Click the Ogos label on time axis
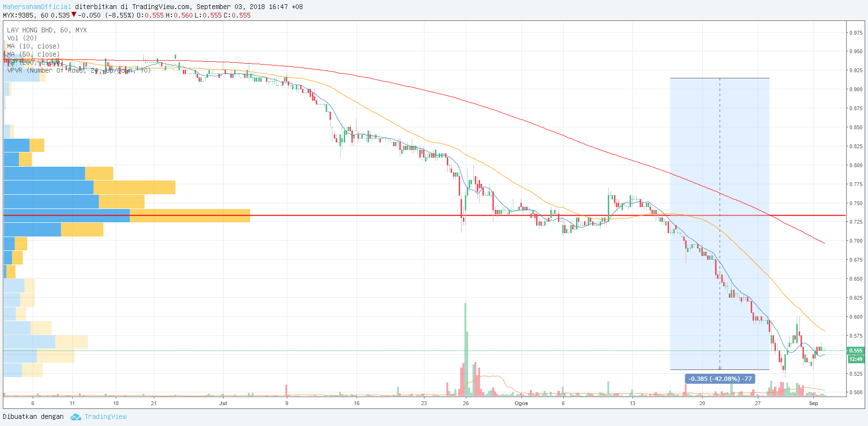Viewport: 868px width, 426px height. 521,403
